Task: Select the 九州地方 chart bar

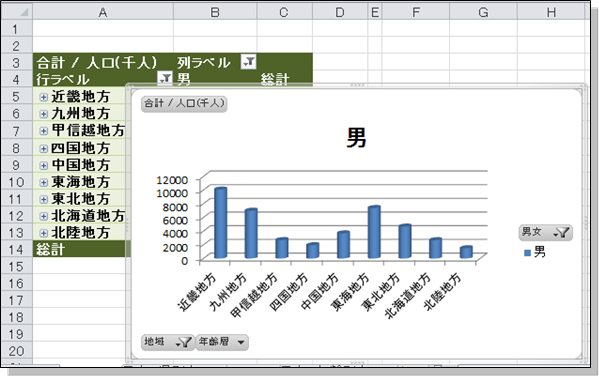Action: (251, 233)
